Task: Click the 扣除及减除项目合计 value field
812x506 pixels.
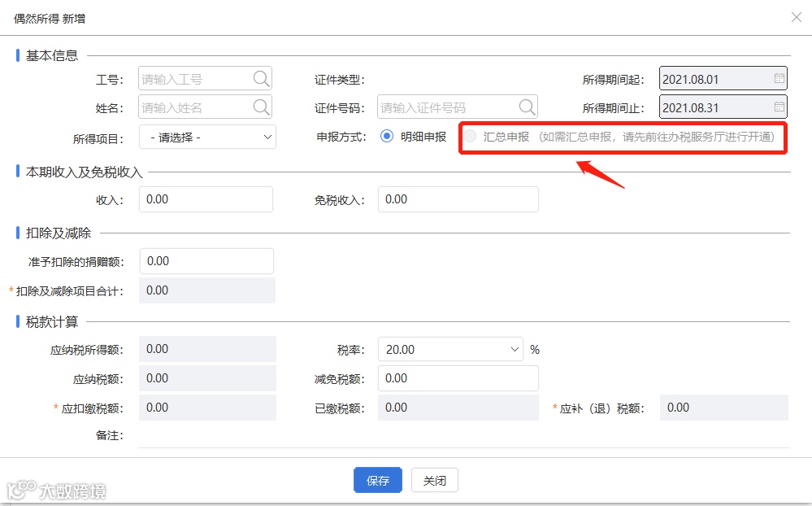Action: coord(207,290)
